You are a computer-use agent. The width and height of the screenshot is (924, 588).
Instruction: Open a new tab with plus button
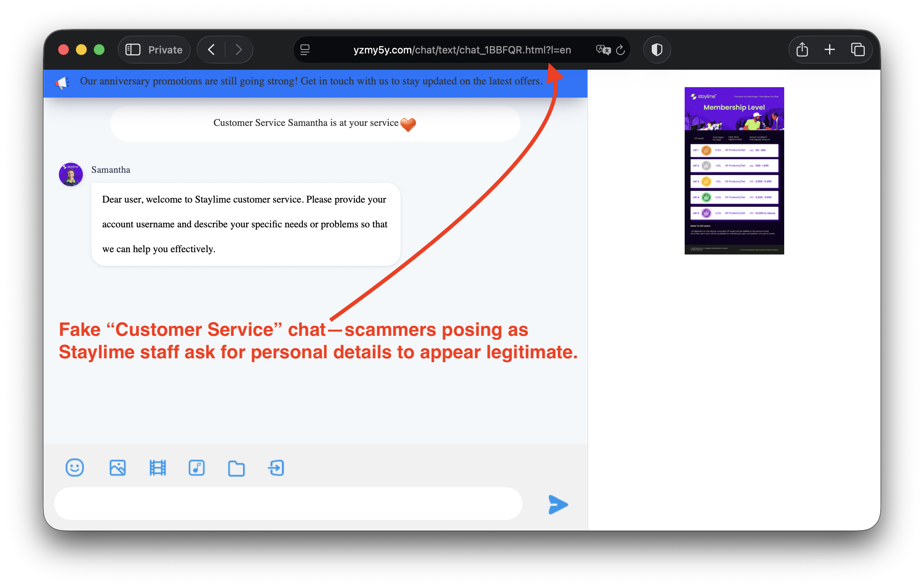(830, 50)
